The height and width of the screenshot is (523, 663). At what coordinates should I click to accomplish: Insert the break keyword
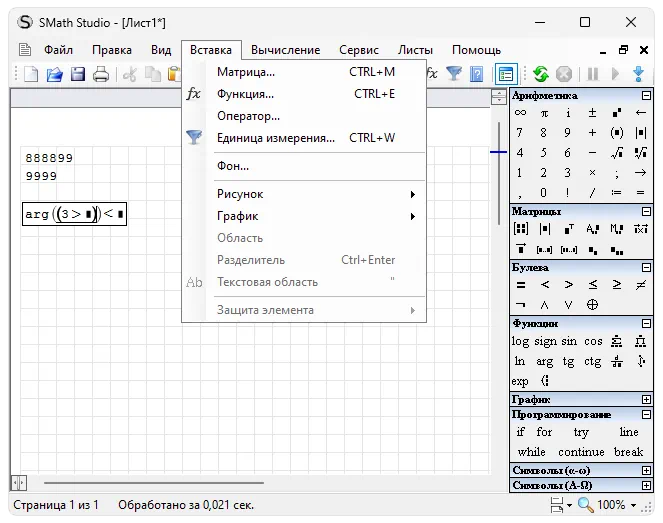(x=628, y=452)
